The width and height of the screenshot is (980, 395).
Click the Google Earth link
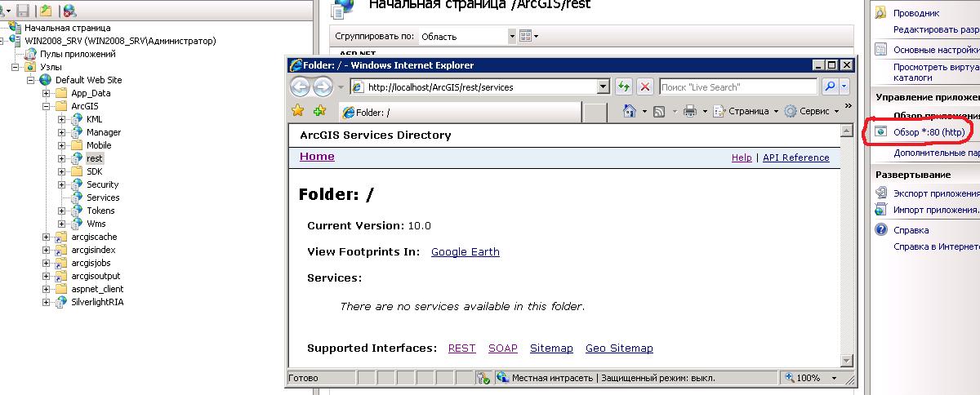[x=465, y=251]
